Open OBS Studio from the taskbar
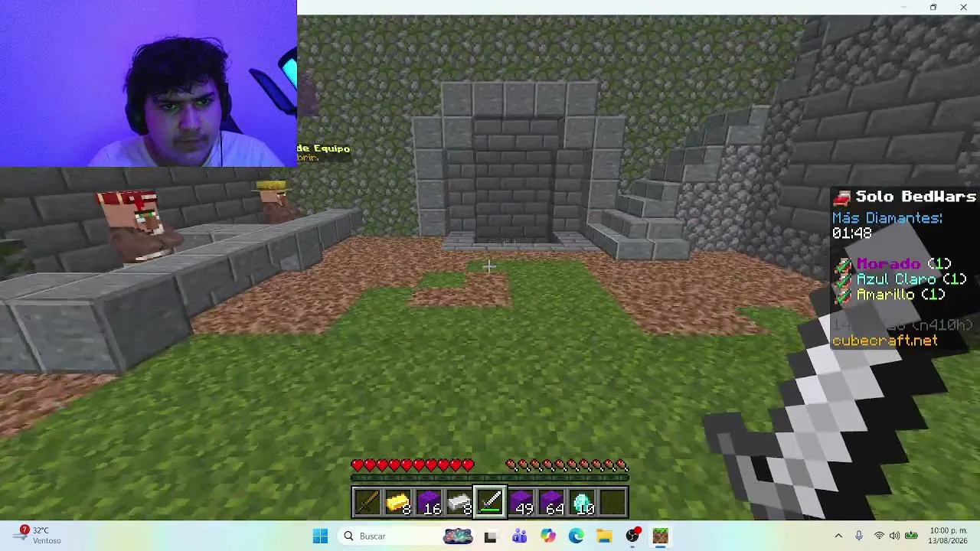The height and width of the screenshot is (551, 980). click(x=632, y=536)
